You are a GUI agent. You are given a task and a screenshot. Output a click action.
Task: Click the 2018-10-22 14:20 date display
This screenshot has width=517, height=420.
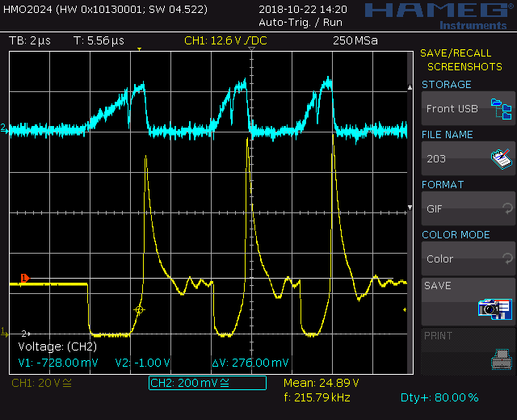tap(303, 9)
